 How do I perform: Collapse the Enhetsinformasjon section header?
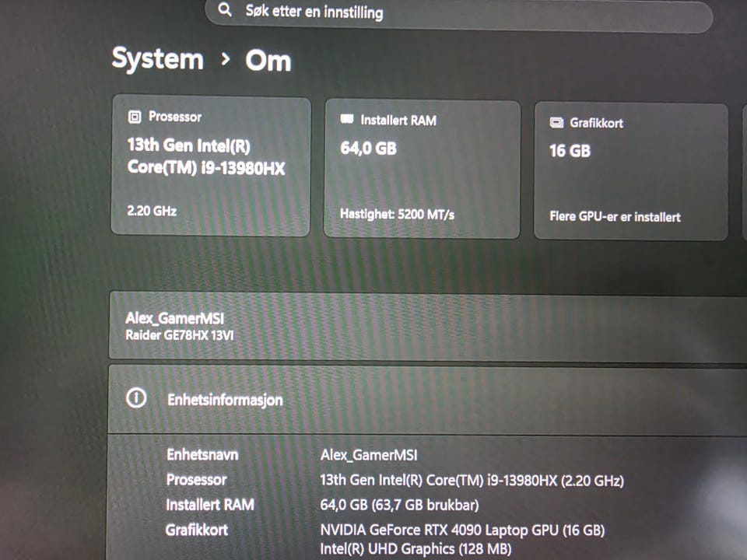[x=428, y=400]
